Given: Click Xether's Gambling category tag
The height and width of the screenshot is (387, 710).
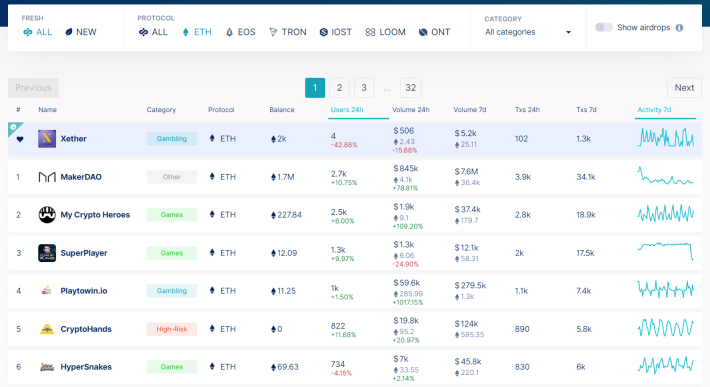Looking at the screenshot, I should (x=172, y=139).
